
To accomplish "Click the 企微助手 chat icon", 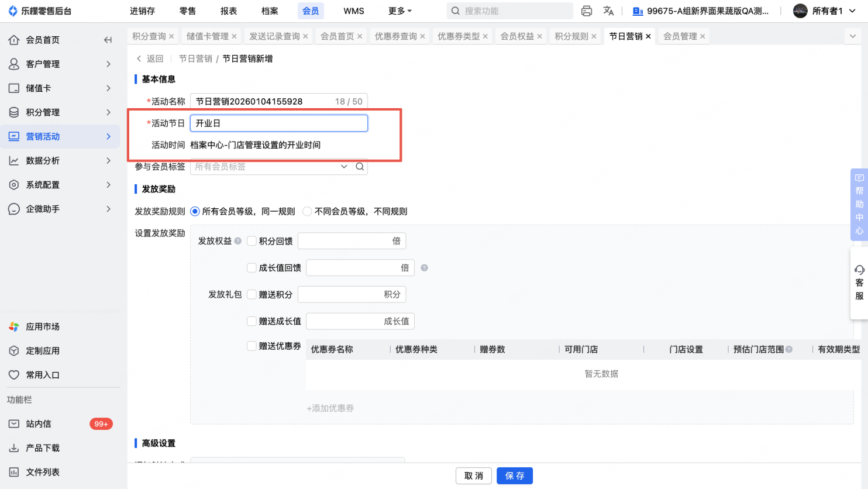I will 14,209.
